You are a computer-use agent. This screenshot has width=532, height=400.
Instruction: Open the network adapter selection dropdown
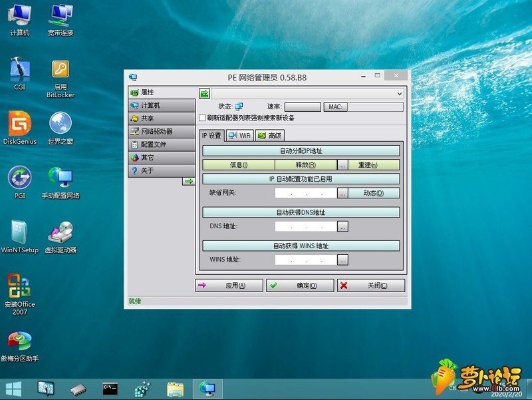click(398, 95)
